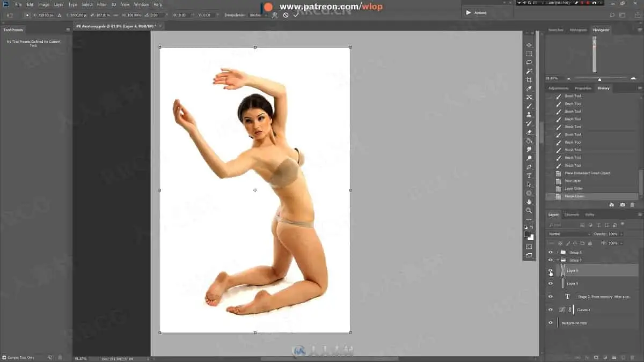The image size is (644, 362).
Task: Select the Zoom tool
Action: [529, 210]
